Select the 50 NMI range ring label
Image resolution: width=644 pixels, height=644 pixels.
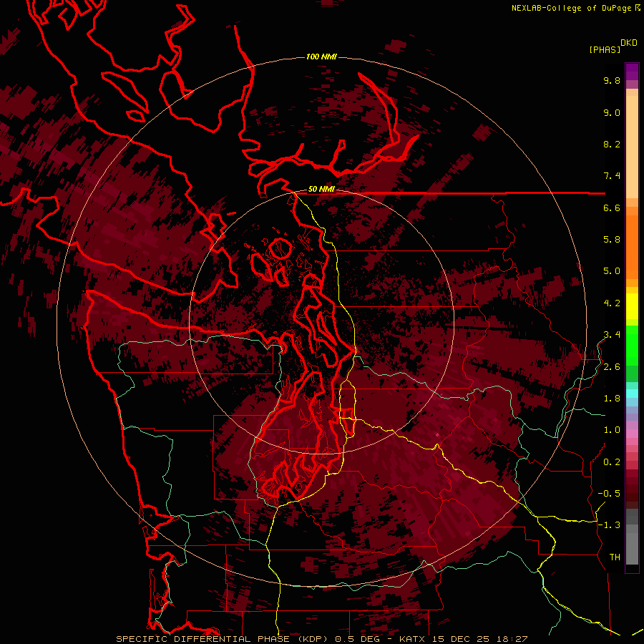tap(321, 189)
